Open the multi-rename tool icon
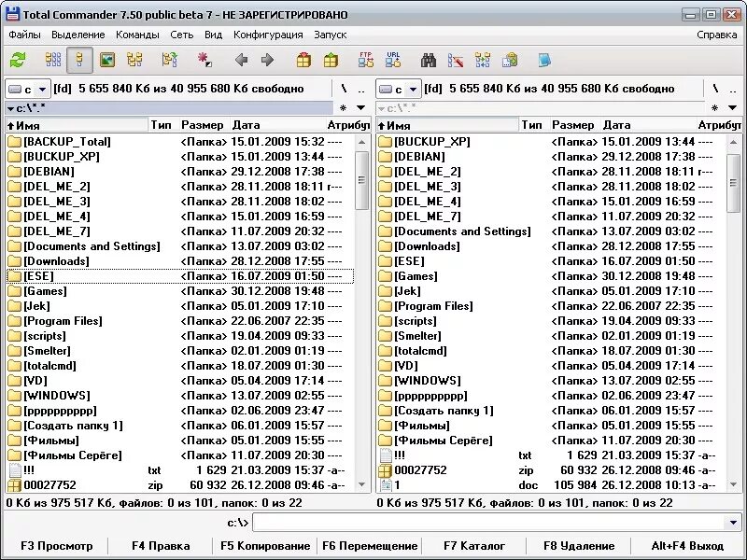747x560 pixels. (x=456, y=60)
